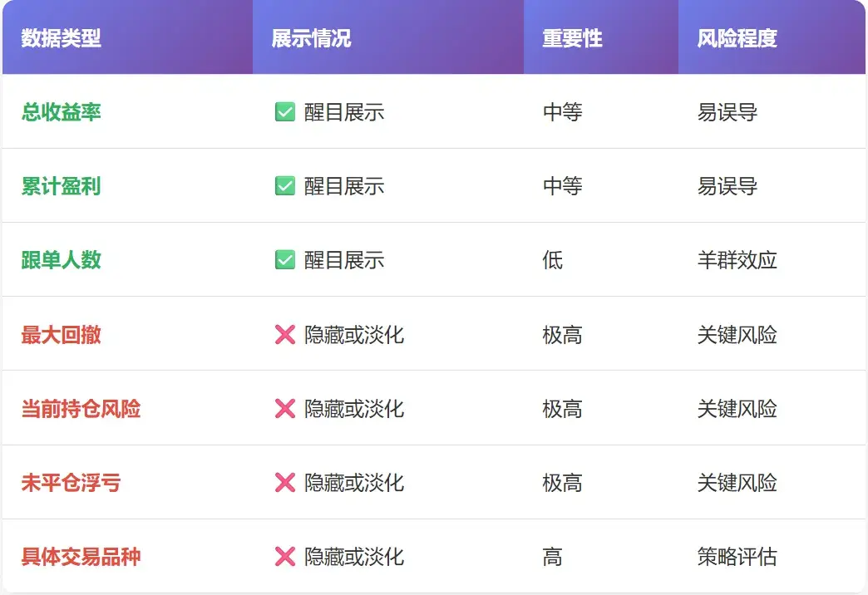Click the green 累计盈利 label
Image resolution: width=868 pixels, height=595 pixels.
[62, 186]
